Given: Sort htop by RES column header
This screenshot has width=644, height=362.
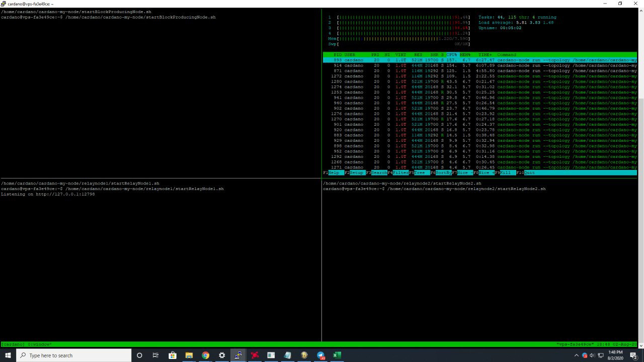Looking at the screenshot, I should [418, 55].
